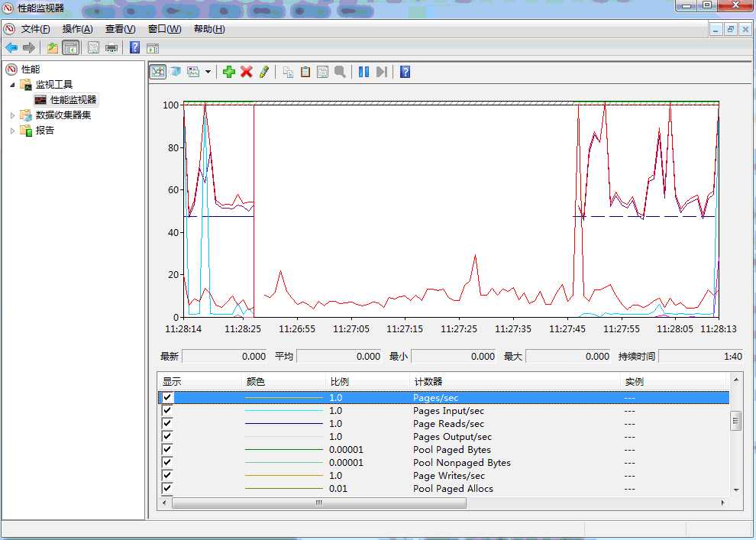Image resolution: width=756 pixels, height=540 pixels.
Task: Select 报告 tree item
Action: pos(45,131)
